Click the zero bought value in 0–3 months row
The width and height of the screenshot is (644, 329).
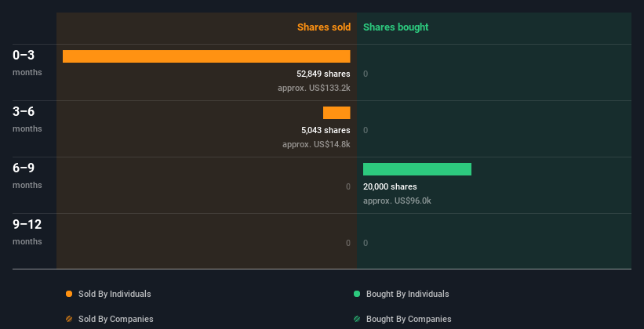pyautogui.click(x=366, y=74)
